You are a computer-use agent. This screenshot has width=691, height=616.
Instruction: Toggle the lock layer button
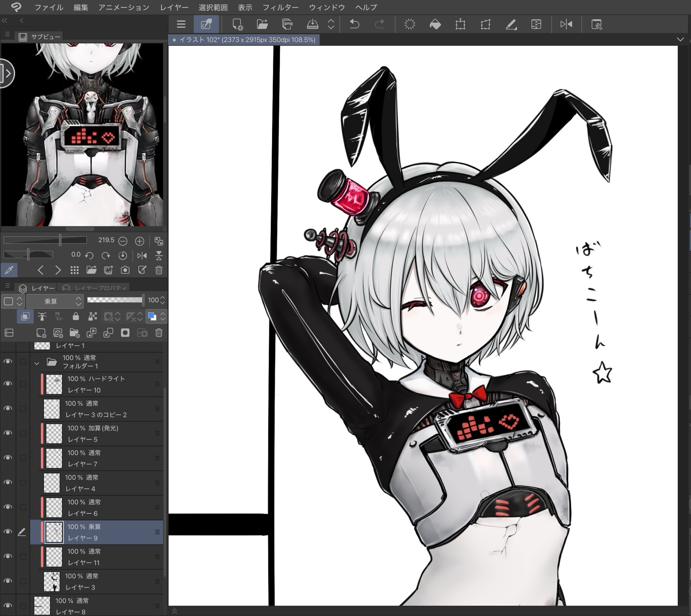76,317
